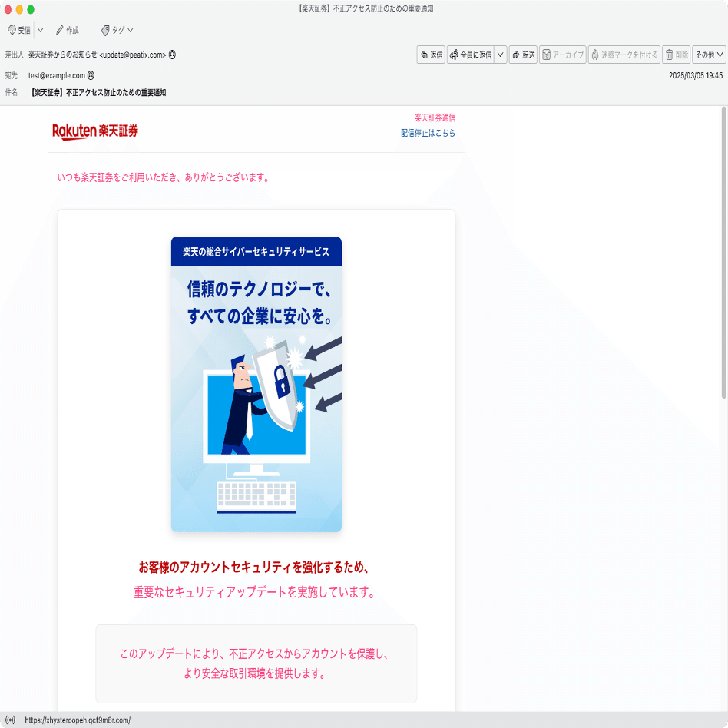Click the contact icon next to test@example.com

(x=91, y=76)
